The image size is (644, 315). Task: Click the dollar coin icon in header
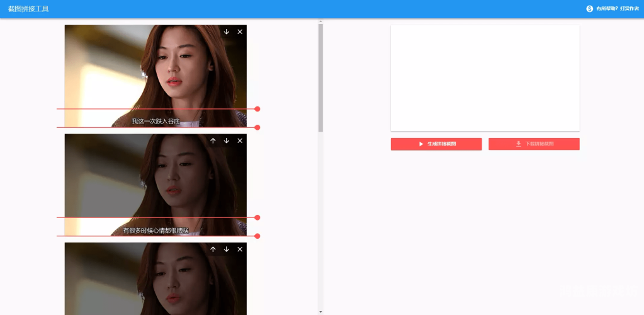590,9
